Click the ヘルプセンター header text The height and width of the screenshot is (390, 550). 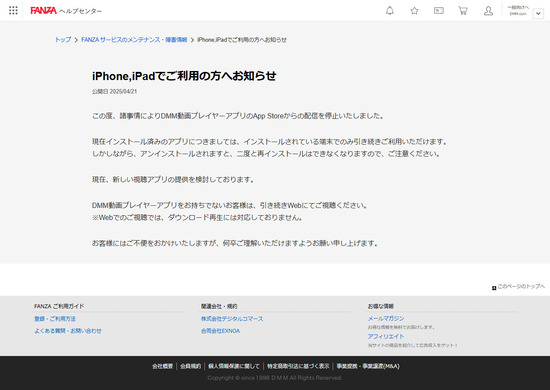81,11
